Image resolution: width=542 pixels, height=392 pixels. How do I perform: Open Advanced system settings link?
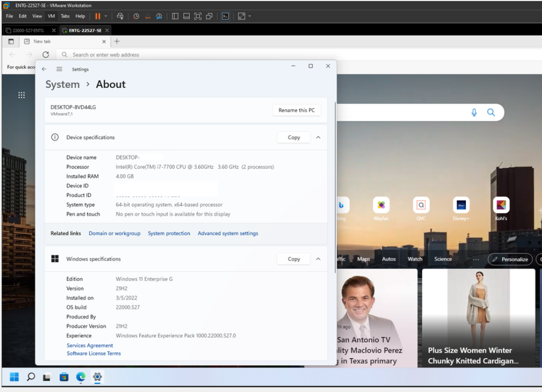click(x=228, y=233)
